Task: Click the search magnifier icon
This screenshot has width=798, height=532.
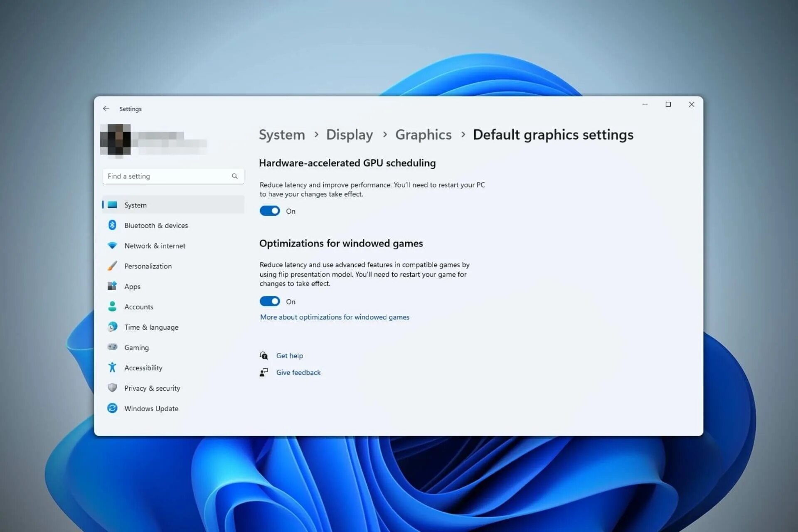Action: pyautogui.click(x=235, y=176)
